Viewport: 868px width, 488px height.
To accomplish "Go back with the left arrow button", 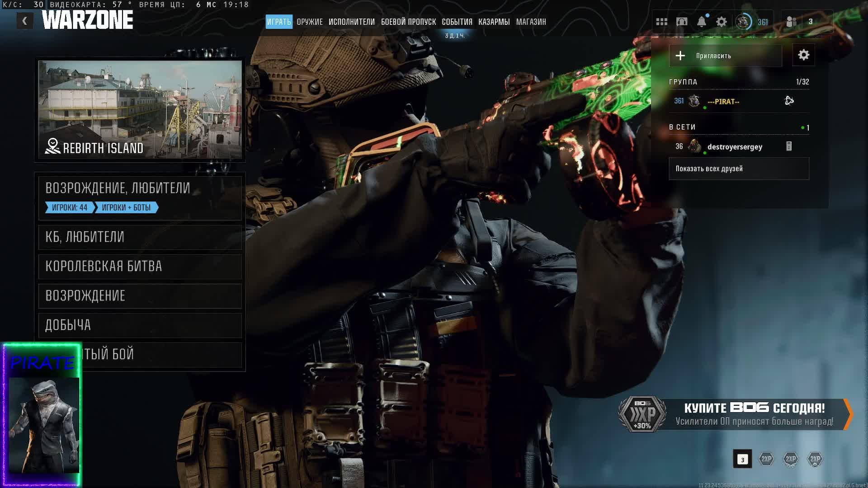I will (25, 21).
